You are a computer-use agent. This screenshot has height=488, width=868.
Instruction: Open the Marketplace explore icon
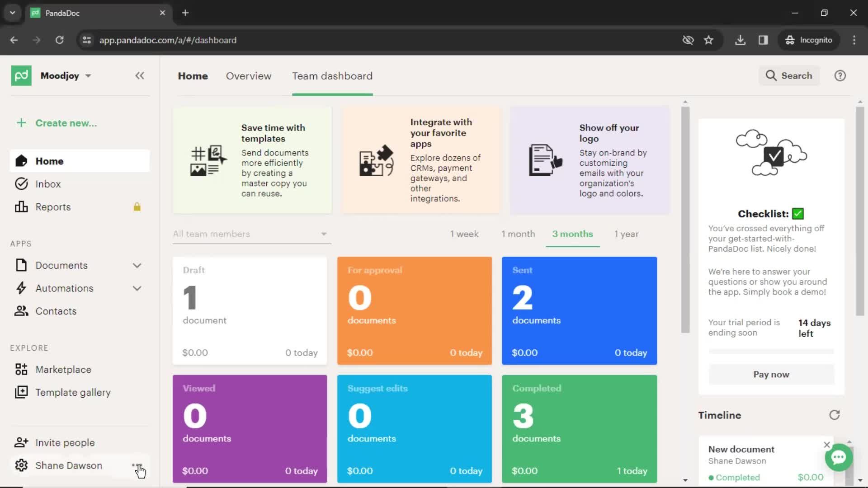tap(21, 369)
